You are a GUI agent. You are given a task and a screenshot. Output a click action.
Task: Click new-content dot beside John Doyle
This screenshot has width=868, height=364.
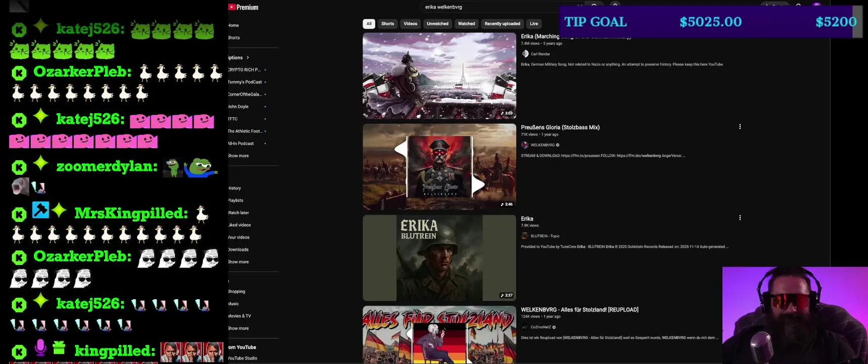pyautogui.click(x=265, y=107)
